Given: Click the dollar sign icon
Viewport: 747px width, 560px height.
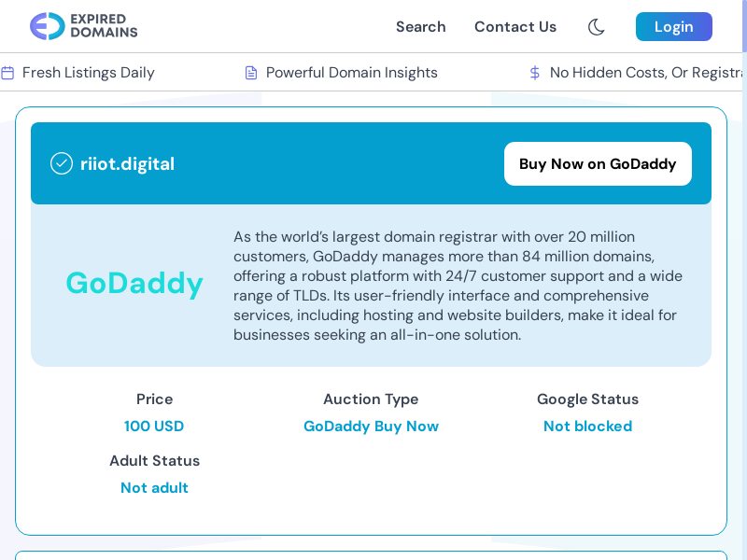Looking at the screenshot, I should (534, 73).
